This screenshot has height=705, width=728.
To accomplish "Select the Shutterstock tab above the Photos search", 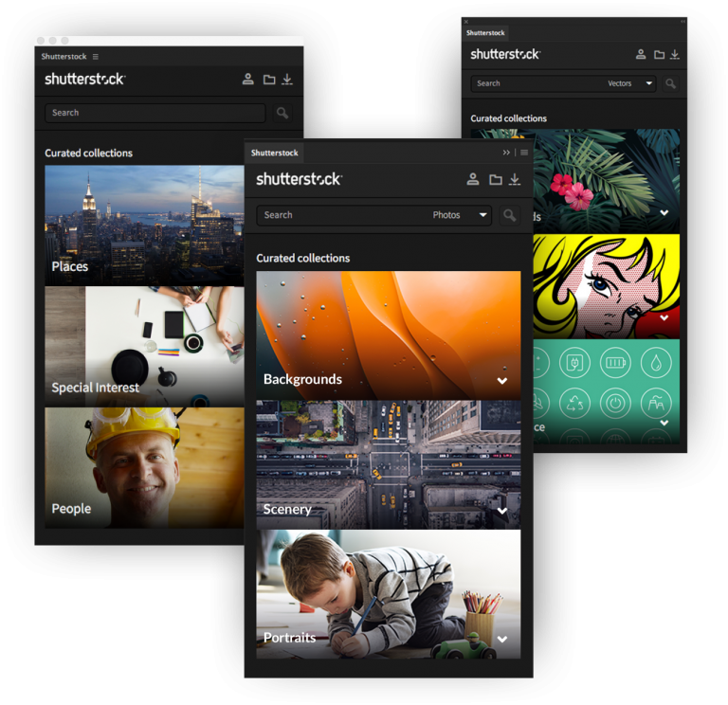I will tap(275, 153).
